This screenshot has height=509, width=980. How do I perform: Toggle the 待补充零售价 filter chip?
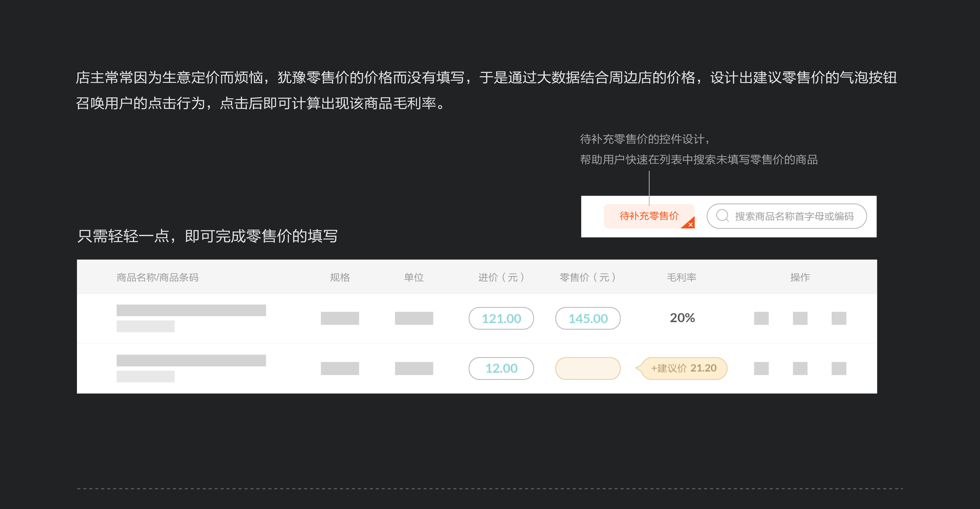[649, 216]
